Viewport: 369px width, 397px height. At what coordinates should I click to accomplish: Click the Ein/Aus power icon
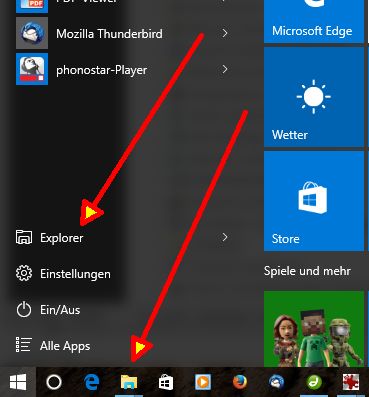[24, 310]
